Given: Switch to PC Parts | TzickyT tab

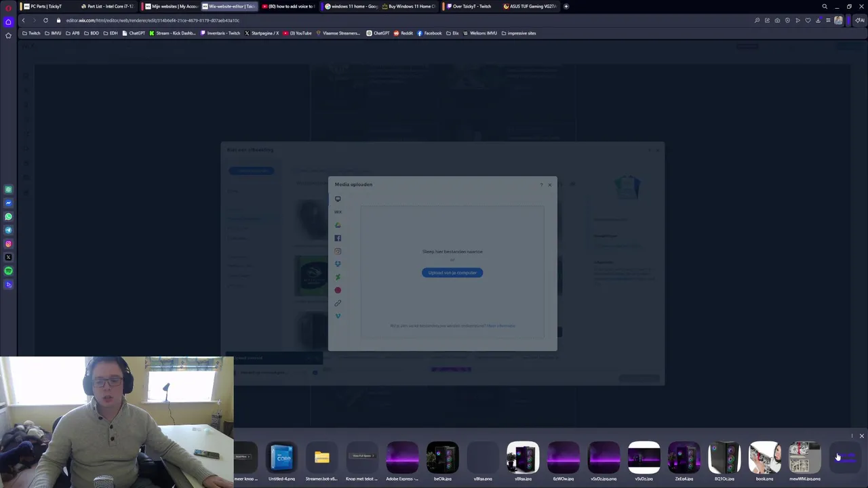Looking at the screenshot, I should 47,6.
